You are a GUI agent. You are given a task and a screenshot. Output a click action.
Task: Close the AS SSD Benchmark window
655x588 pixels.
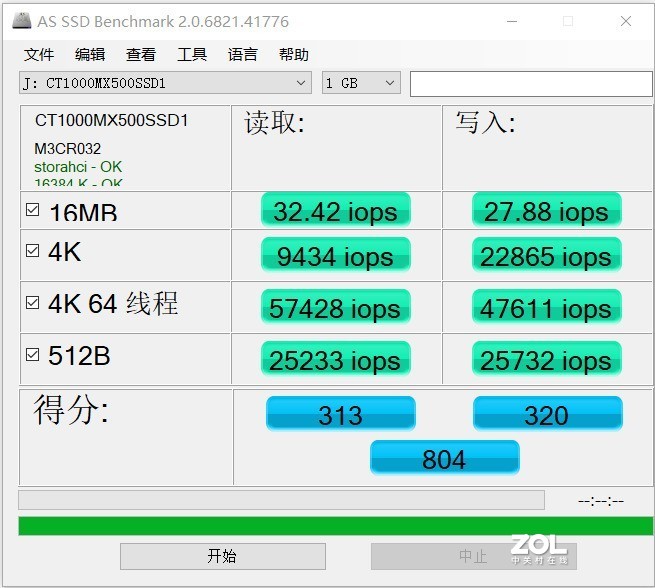pos(626,21)
